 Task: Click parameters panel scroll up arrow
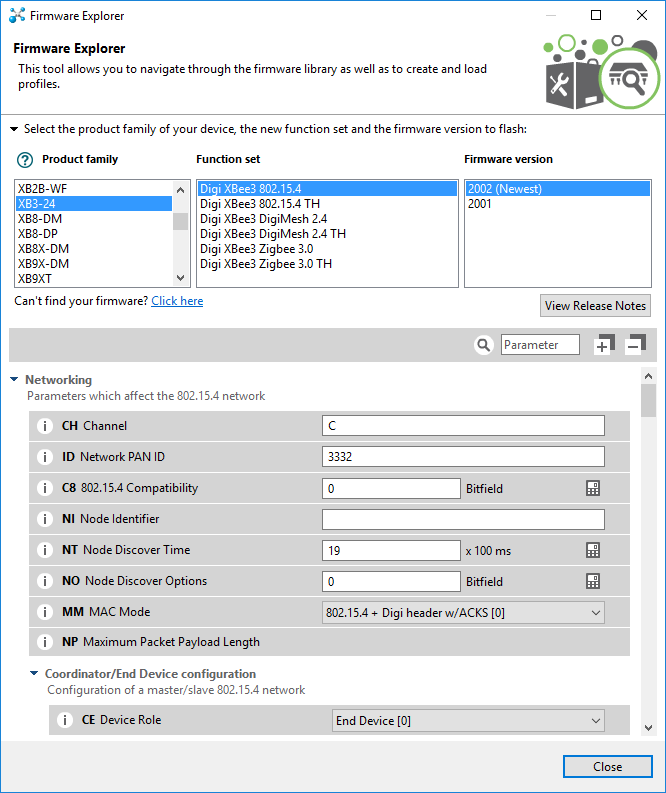tap(648, 376)
